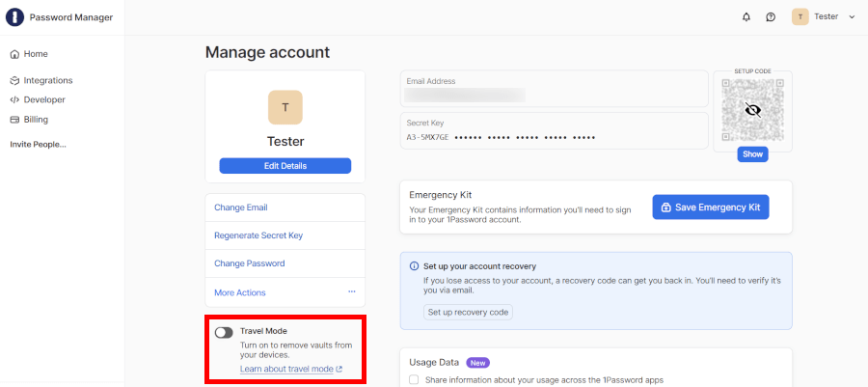Click Invite People in sidebar
868x387 pixels.
(x=38, y=145)
